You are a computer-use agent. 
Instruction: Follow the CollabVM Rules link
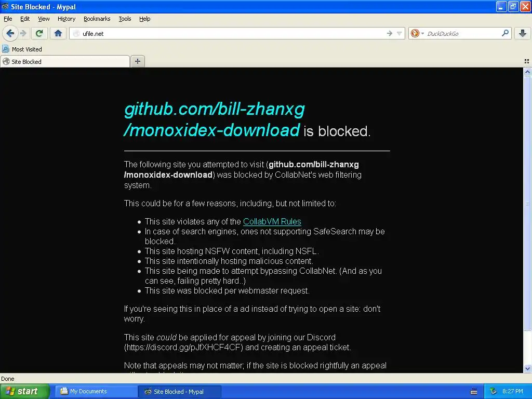[272, 221]
